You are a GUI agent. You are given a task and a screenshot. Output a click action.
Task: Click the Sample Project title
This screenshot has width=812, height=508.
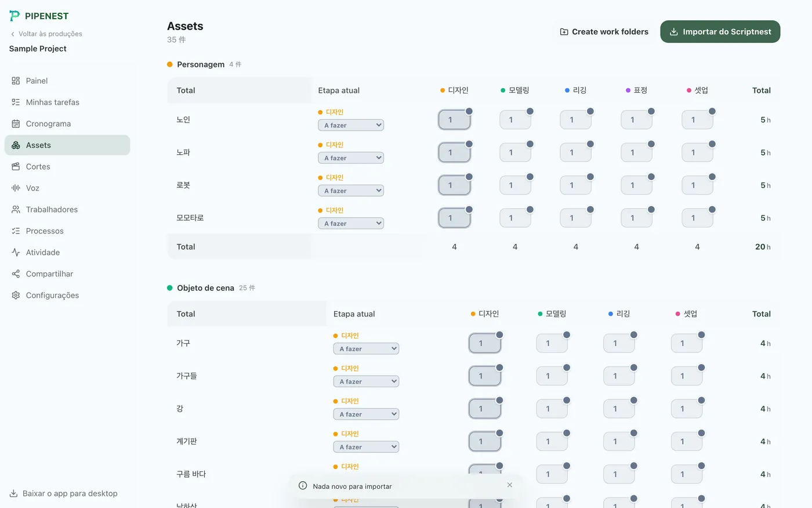click(38, 49)
